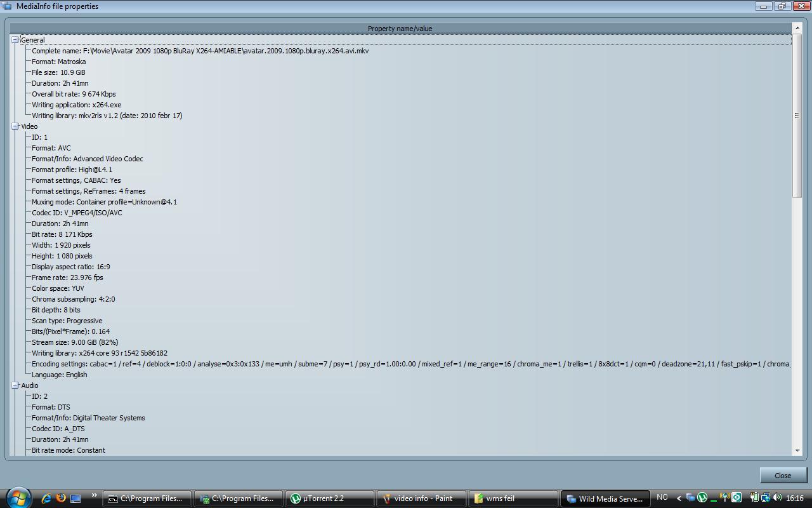Screen dimensions: 812x508
Task: Click the Show Desktop quick launch icon
Action: tap(75, 498)
